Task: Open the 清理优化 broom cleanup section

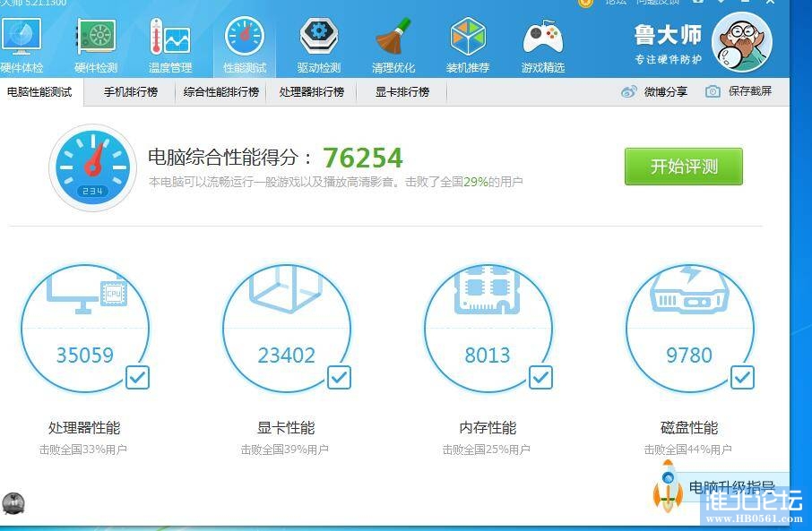Action: 393,46
